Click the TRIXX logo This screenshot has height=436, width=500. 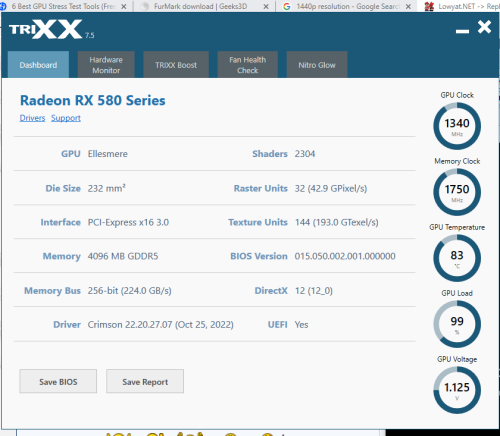[51, 29]
